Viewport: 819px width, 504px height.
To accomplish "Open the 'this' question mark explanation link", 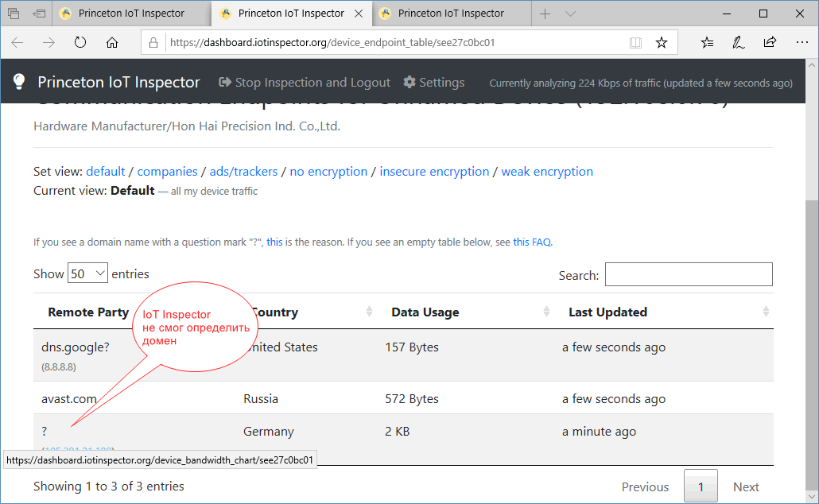I will 274,242.
